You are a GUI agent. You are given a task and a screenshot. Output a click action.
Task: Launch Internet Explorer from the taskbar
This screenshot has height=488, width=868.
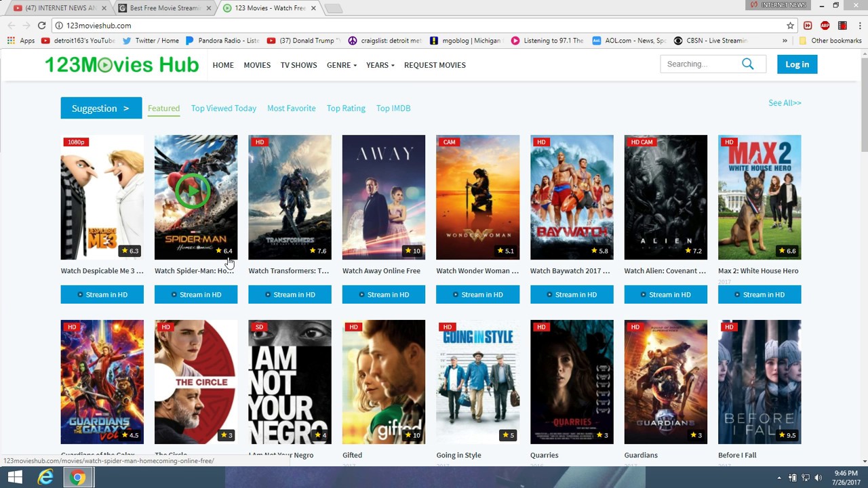[x=45, y=477]
